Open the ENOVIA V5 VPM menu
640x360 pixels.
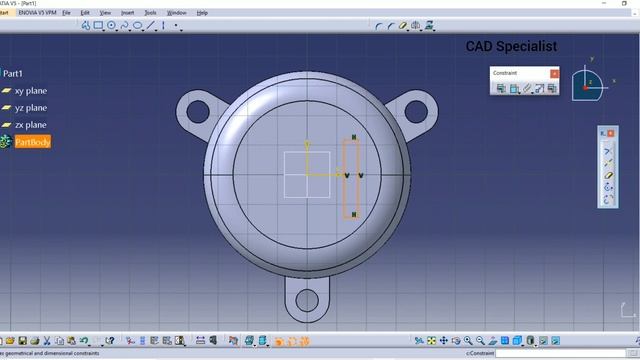point(37,13)
